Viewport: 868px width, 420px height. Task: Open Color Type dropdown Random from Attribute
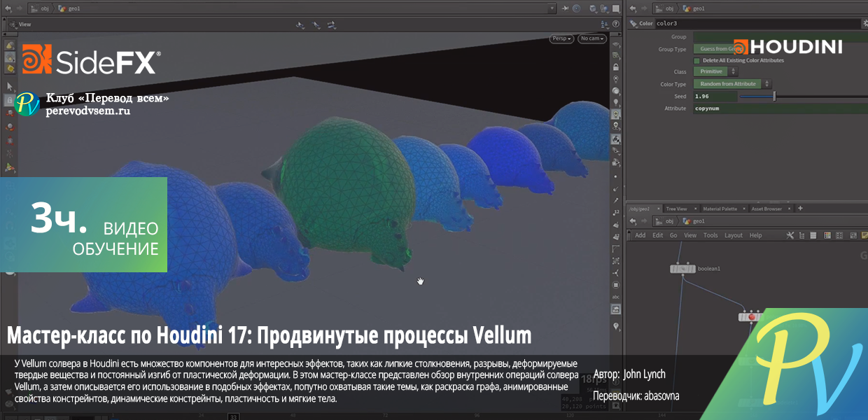pos(732,84)
